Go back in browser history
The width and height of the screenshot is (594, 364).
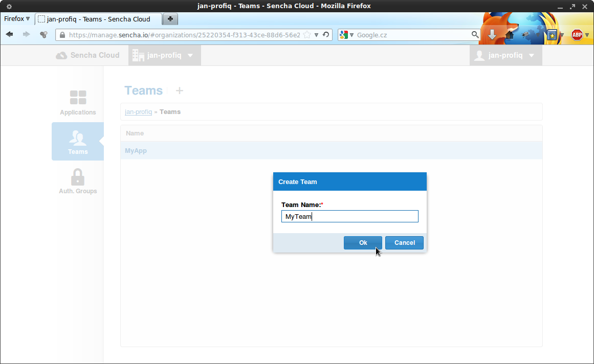click(10, 35)
